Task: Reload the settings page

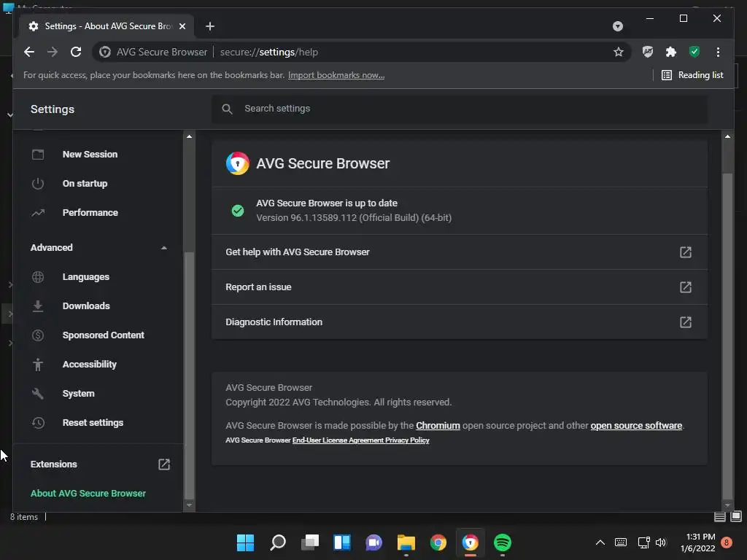Action: click(x=76, y=52)
